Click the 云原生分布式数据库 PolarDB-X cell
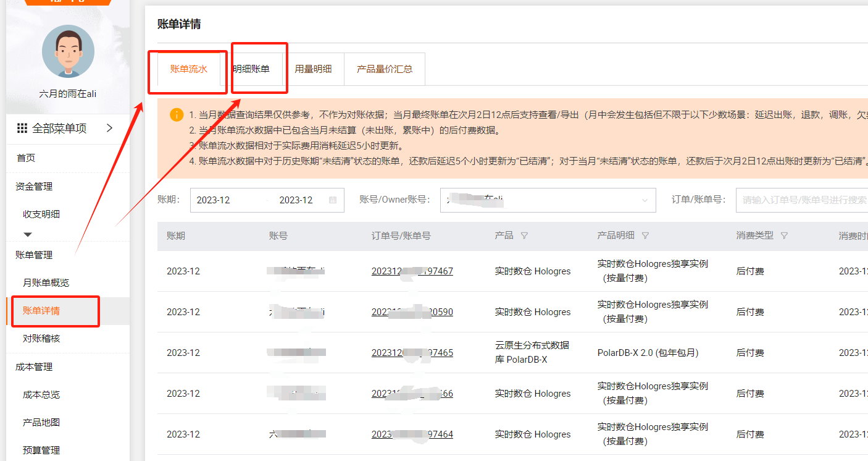The image size is (868, 461). [x=532, y=352]
